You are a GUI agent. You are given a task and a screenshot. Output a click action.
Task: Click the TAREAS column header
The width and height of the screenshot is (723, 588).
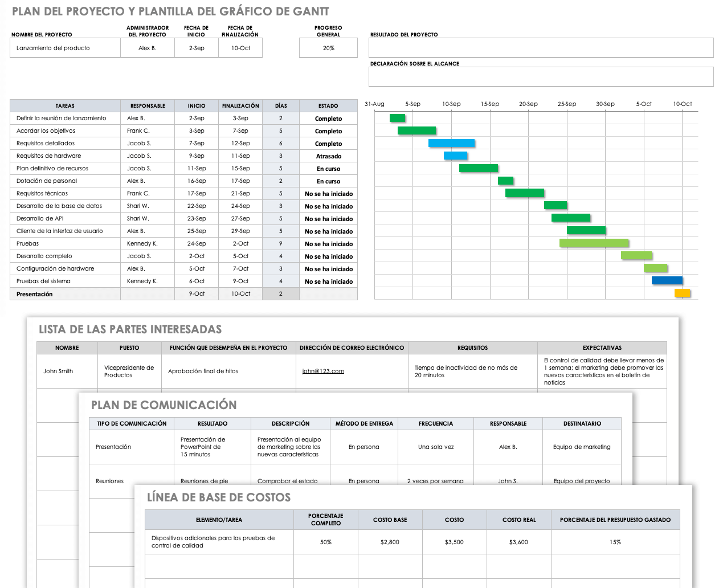pos(65,106)
